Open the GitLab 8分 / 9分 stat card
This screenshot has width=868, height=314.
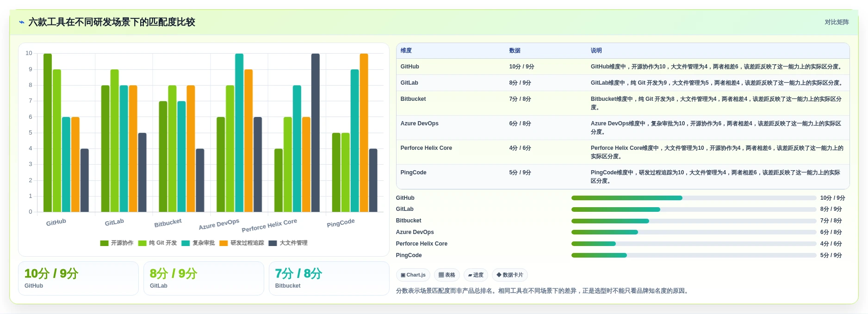[204, 278]
